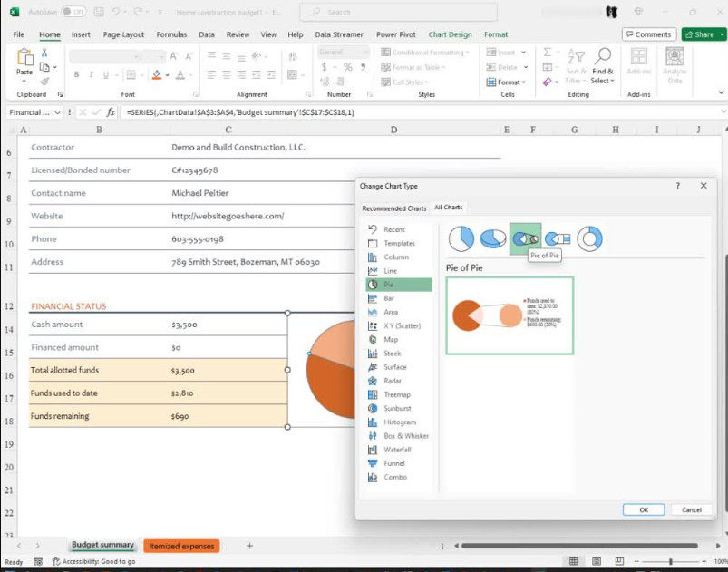This screenshot has height=572, width=728.
Task: Click the Undo arrow icon
Action: click(x=116, y=12)
